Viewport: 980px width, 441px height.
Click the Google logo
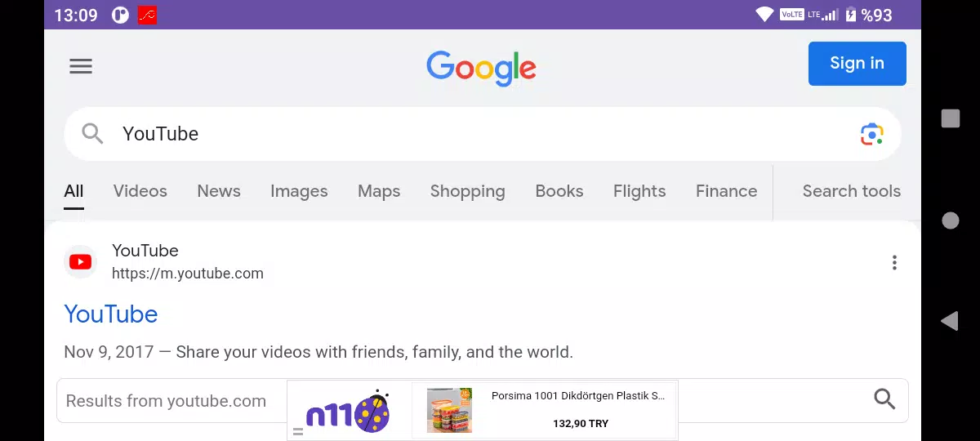click(x=481, y=68)
